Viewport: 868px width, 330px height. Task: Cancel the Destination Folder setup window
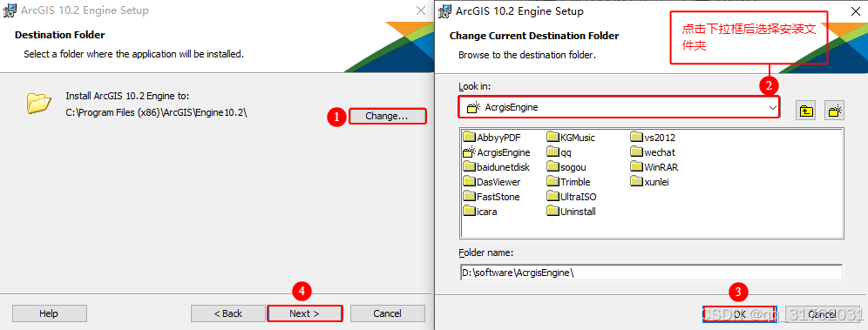click(x=388, y=313)
